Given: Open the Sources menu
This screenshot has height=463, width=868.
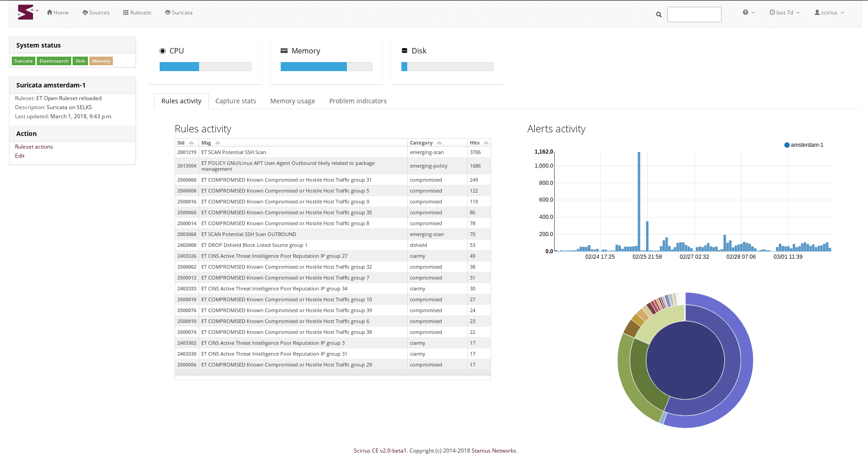Looking at the screenshot, I should coord(96,13).
